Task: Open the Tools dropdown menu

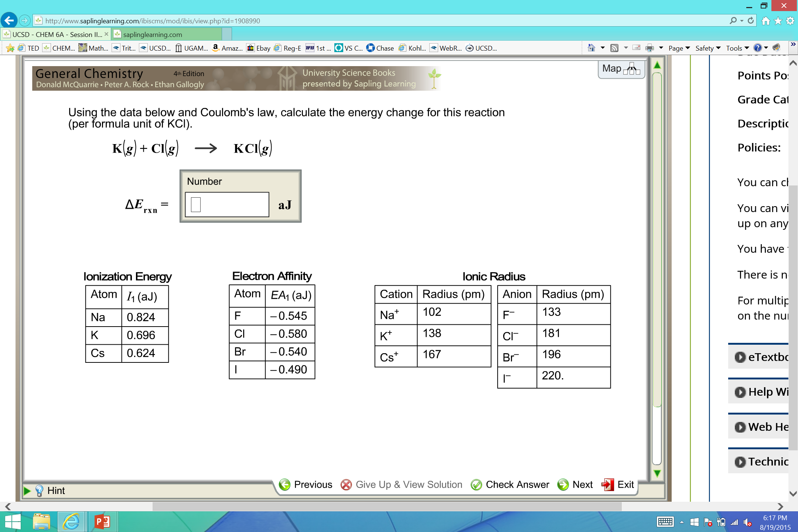Action: 735,48
